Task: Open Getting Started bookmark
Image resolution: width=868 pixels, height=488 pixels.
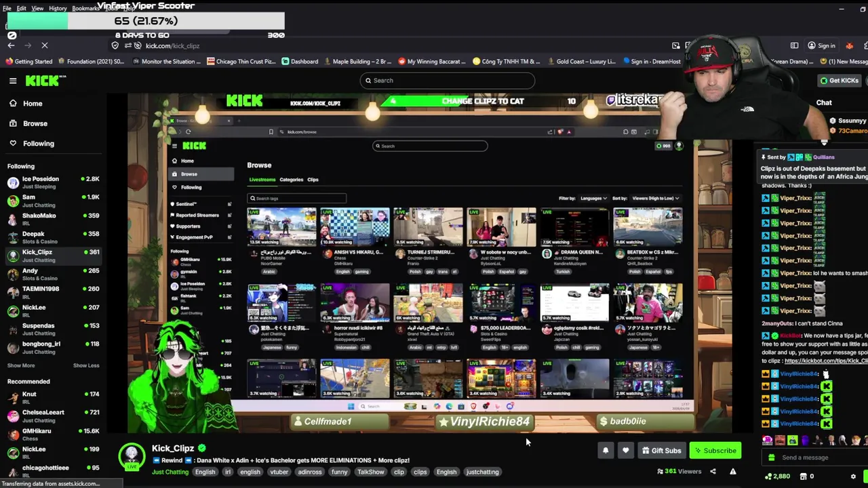Action: click(28, 62)
